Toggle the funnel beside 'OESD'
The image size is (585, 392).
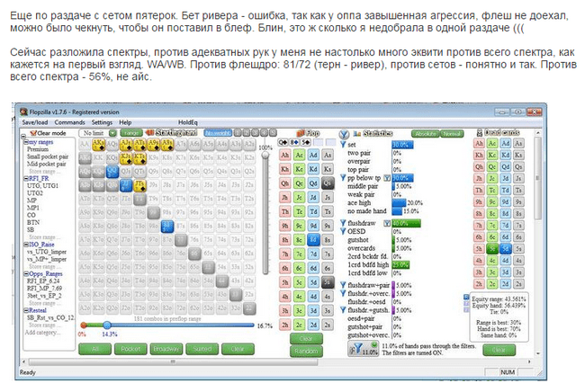[343, 231]
